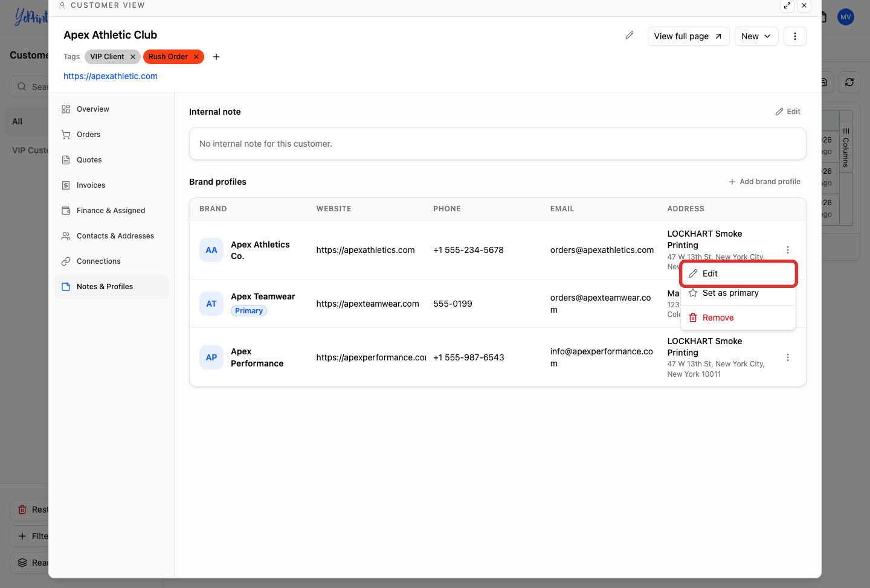Select Notes & Profiles section

112,287
